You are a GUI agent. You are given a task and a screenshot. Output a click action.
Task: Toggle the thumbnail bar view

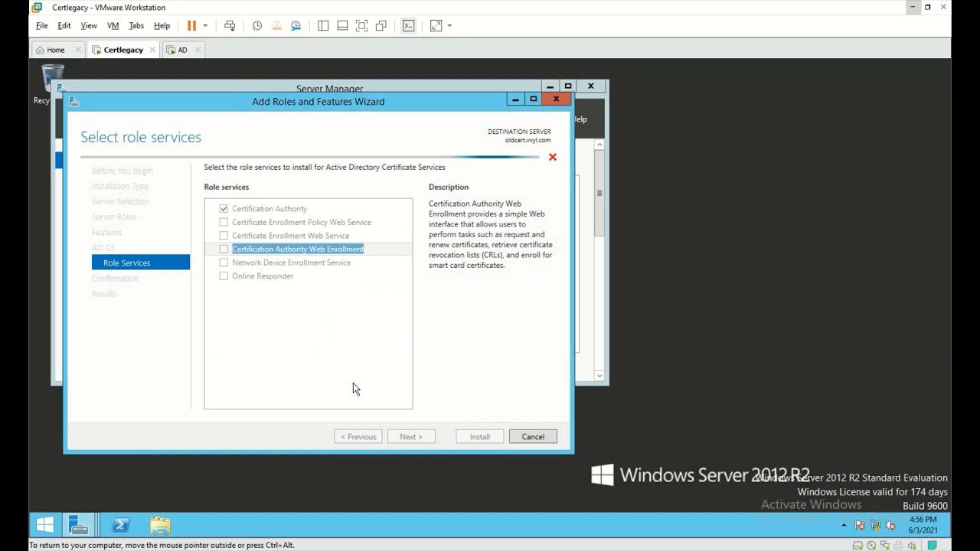click(342, 25)
